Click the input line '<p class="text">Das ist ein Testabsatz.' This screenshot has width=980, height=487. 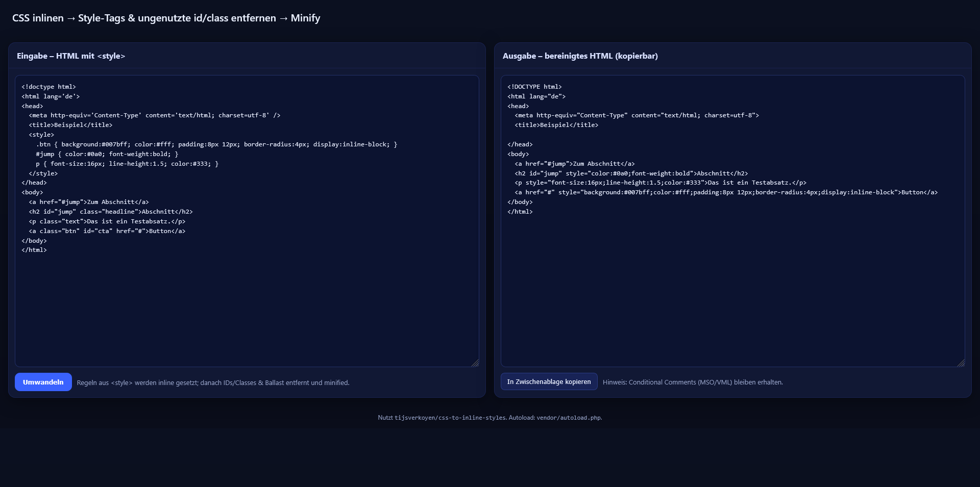[x=107, y=221]
